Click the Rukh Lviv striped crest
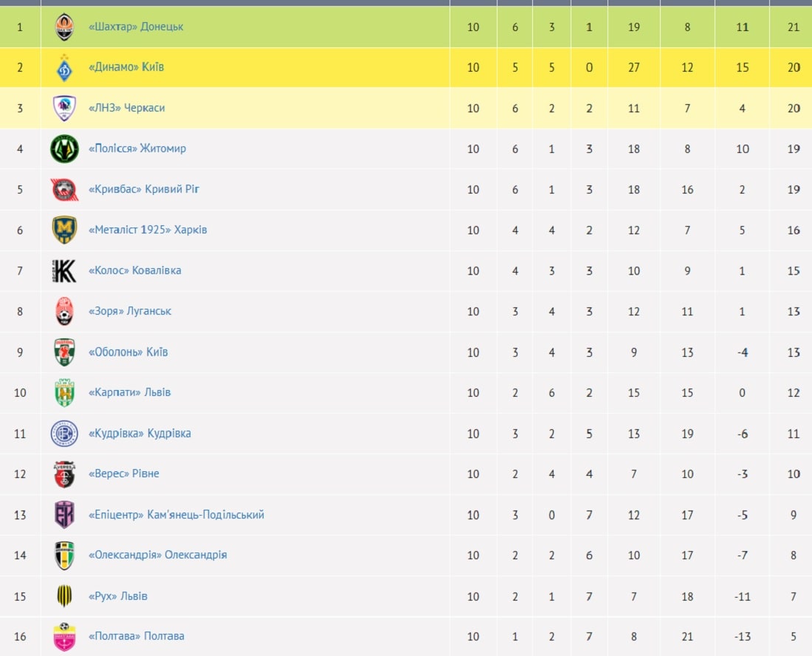 click(x=64, y=596)
